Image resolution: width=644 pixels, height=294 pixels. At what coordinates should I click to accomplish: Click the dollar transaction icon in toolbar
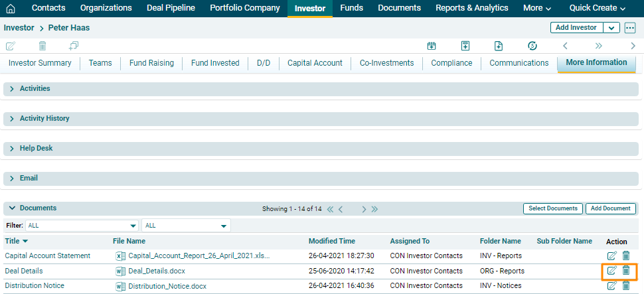[532, 46]
